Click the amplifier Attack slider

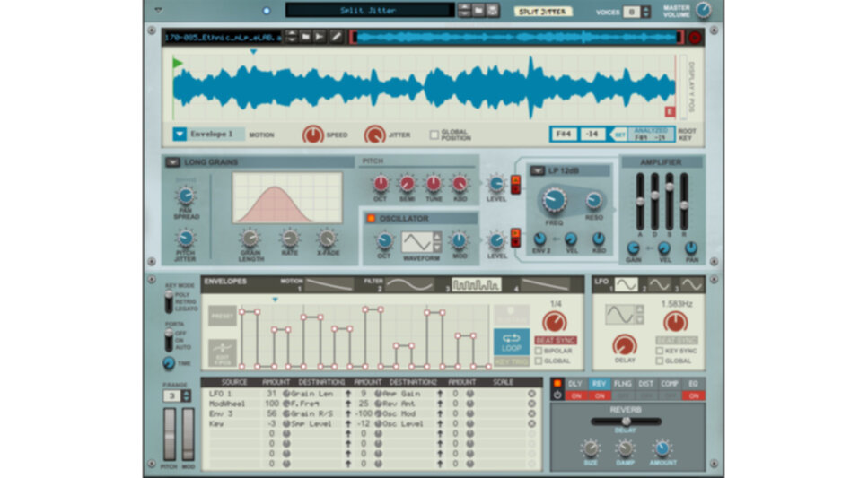(x=639, y=202)
